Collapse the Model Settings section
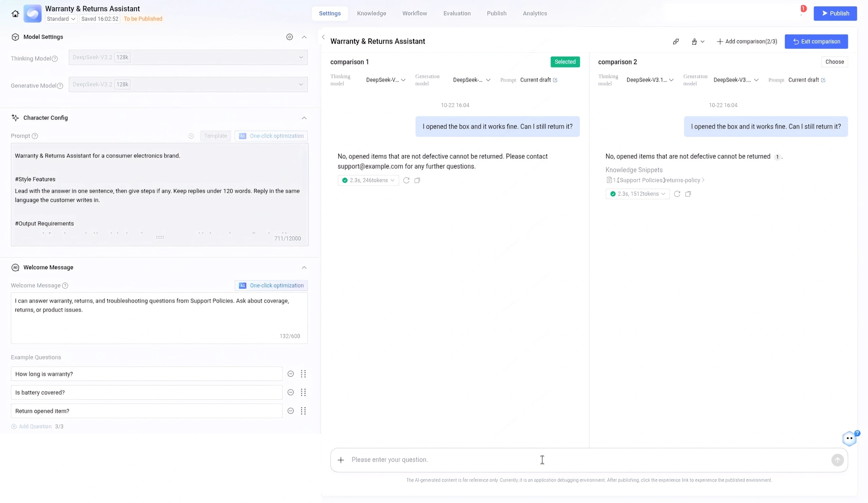Screen dimensions: 868x503 click(304, 37)
